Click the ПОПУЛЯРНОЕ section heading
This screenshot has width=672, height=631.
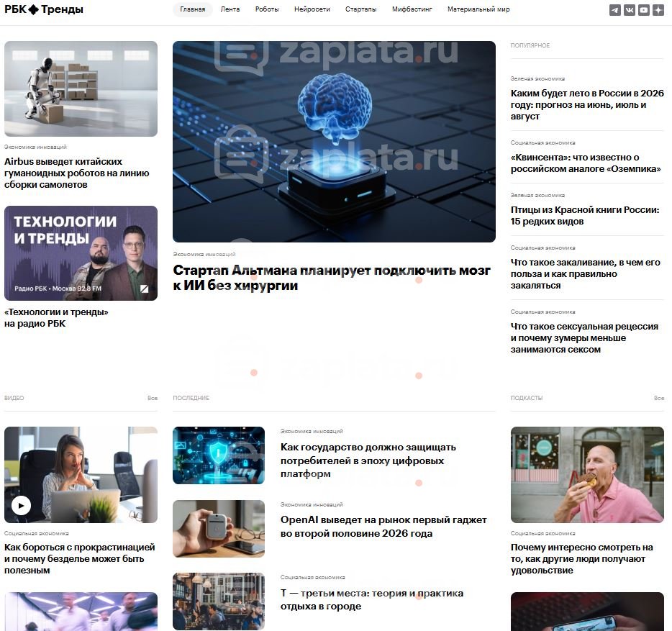pyautogui.click(x=530, y=45)
